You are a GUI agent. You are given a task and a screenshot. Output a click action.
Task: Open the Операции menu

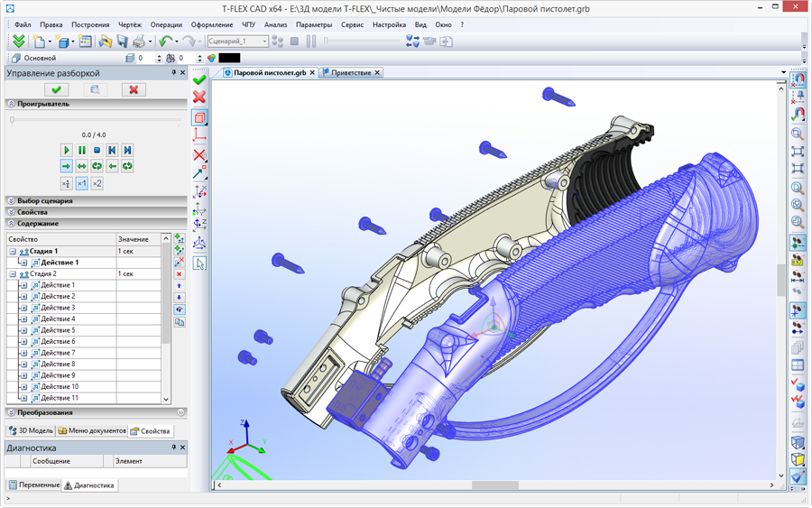[x=164, y=24]
